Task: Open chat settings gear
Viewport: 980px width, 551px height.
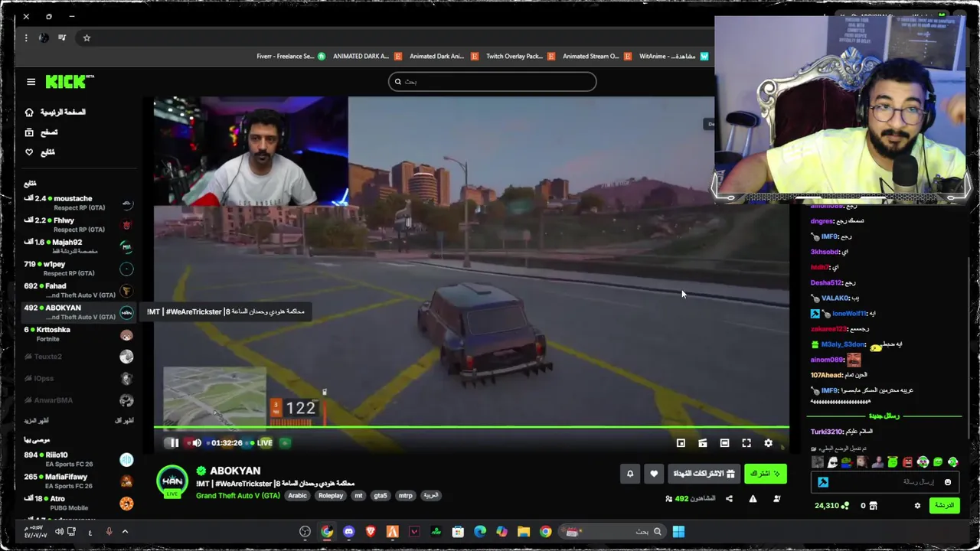Action: pos(917,505)
